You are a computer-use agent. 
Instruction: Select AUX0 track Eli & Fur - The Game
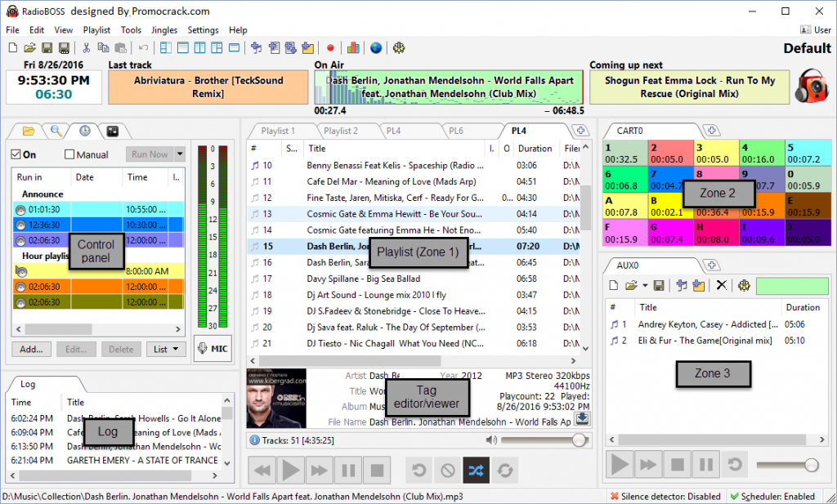pos(715,341)
